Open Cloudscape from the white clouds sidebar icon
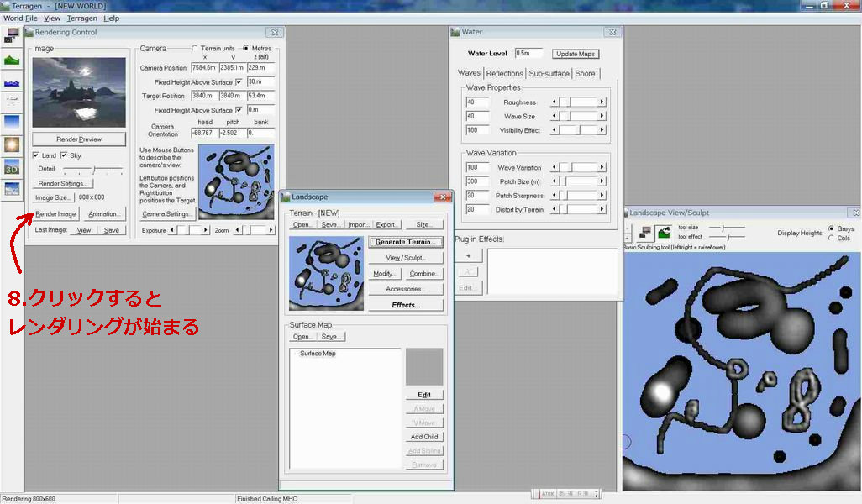The height and width of the screenshot is (504, 862). click(x=12, y=101)
